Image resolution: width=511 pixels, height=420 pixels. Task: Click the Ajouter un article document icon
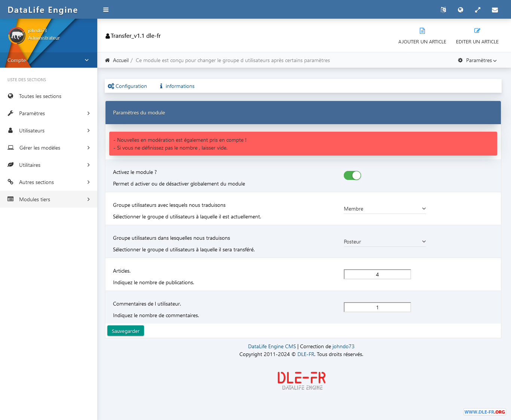coord(422,31)
